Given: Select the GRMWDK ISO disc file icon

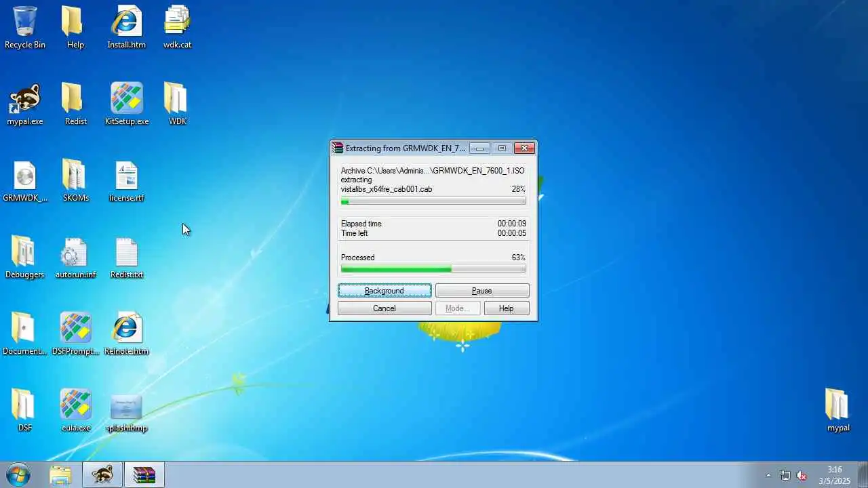Looking at the screenshot, I should (25, 181).
